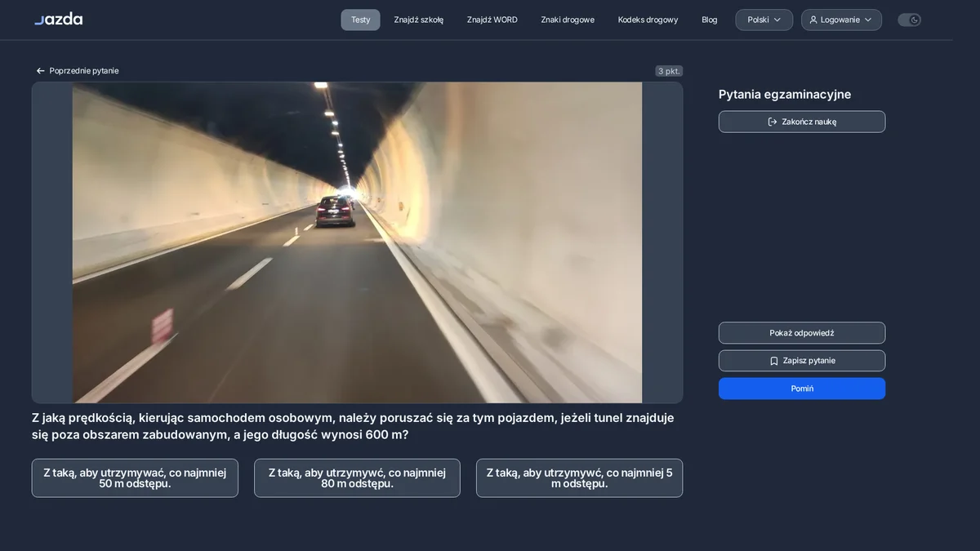Expand the Logowanie dropdown
The image size is (980, 551).
coord(841,20)
